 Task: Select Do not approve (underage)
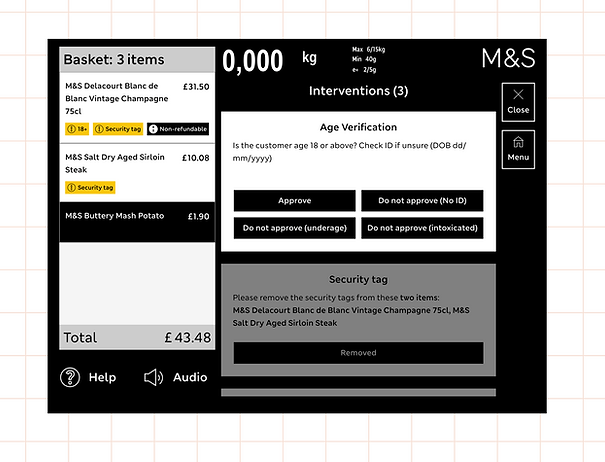[294, 228]
